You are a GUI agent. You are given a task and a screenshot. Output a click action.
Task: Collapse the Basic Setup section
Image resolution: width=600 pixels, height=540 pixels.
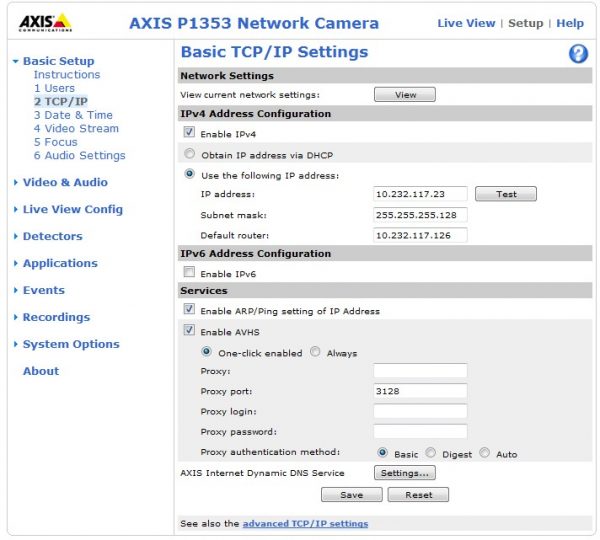click(x=58, y=61)
